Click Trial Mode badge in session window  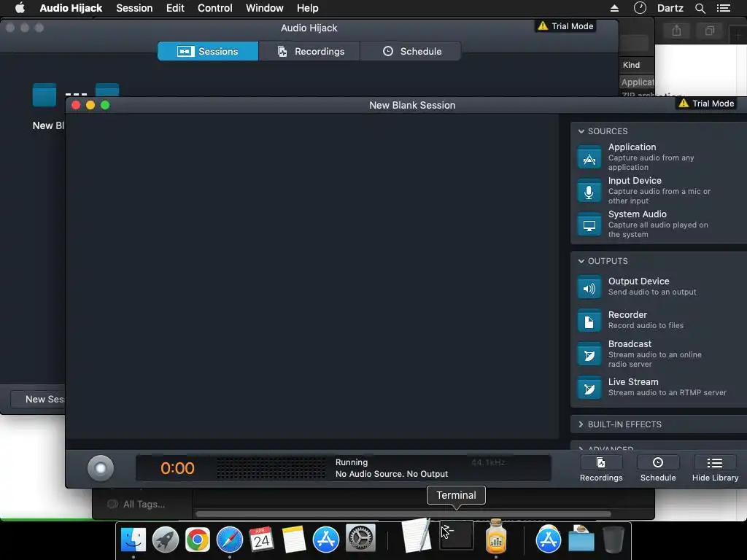pyautogui.click(x=706, y=104)
